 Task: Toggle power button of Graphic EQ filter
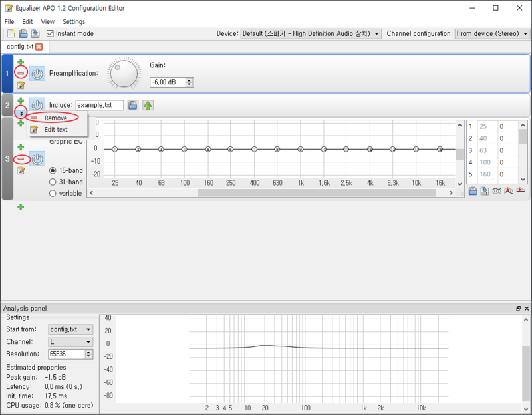pos(37,159)
